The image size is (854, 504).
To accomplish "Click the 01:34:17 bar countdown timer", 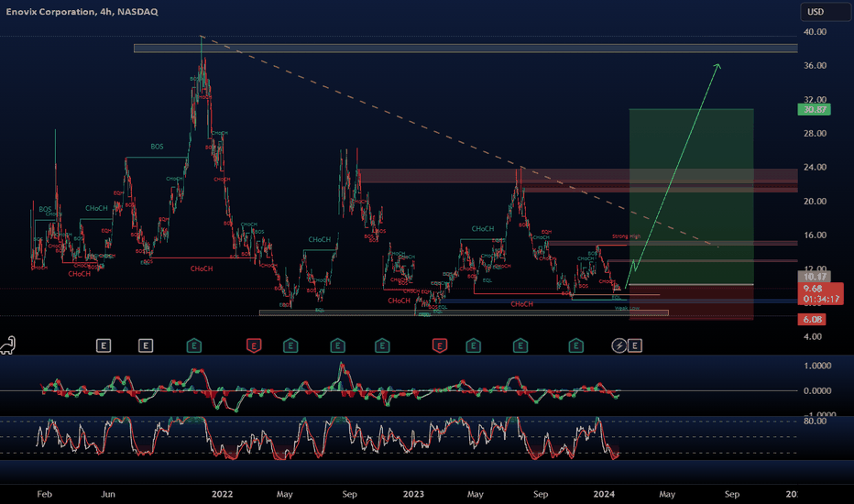I will pos(822,299).
